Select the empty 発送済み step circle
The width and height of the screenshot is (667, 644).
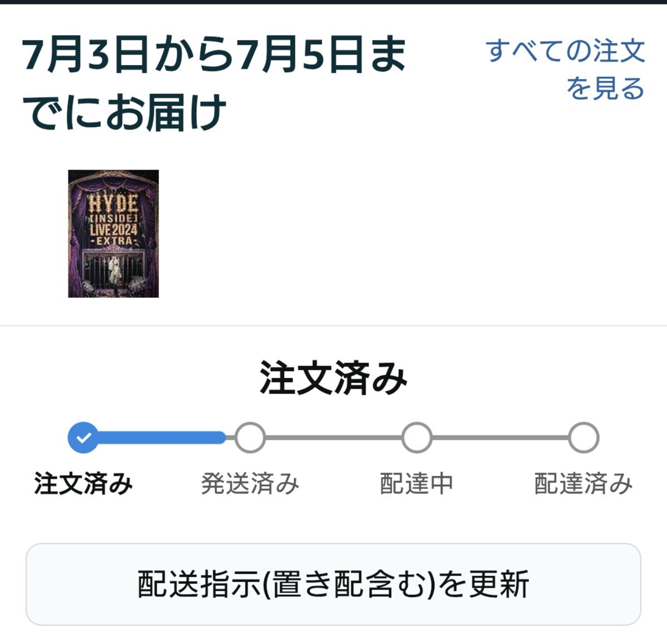[x=250, y=438]
